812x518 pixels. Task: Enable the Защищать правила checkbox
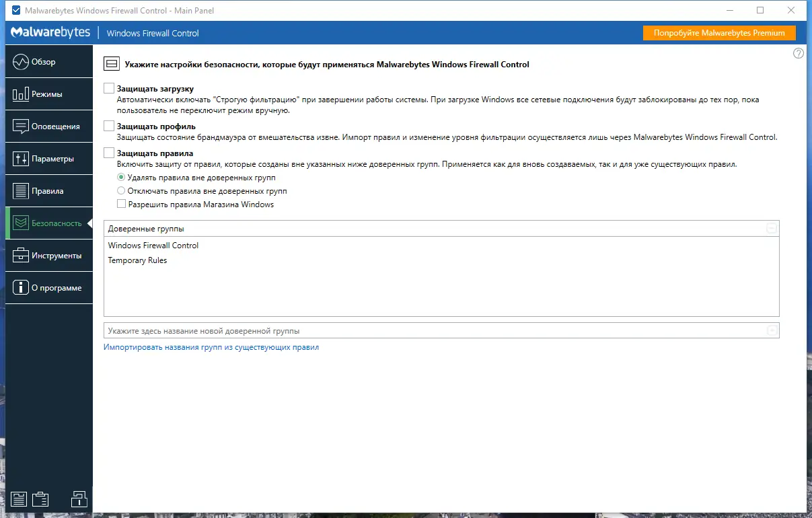point(109,153)
